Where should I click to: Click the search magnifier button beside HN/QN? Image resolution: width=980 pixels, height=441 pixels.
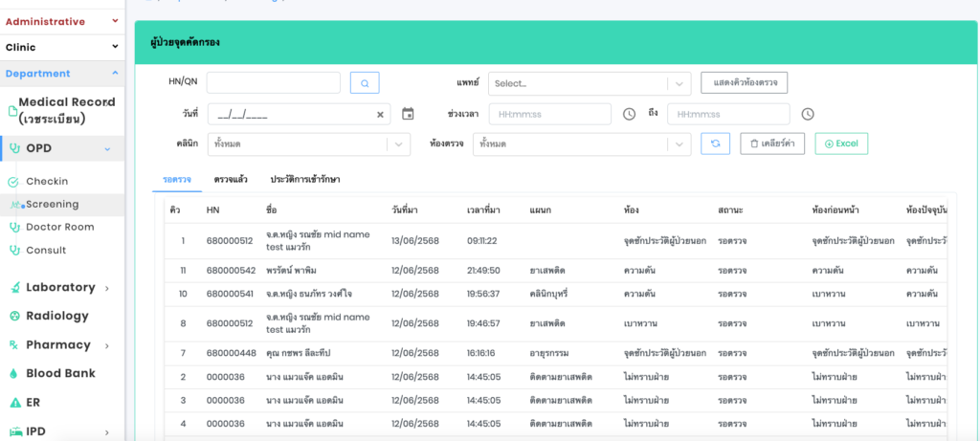tap(364, 83)
